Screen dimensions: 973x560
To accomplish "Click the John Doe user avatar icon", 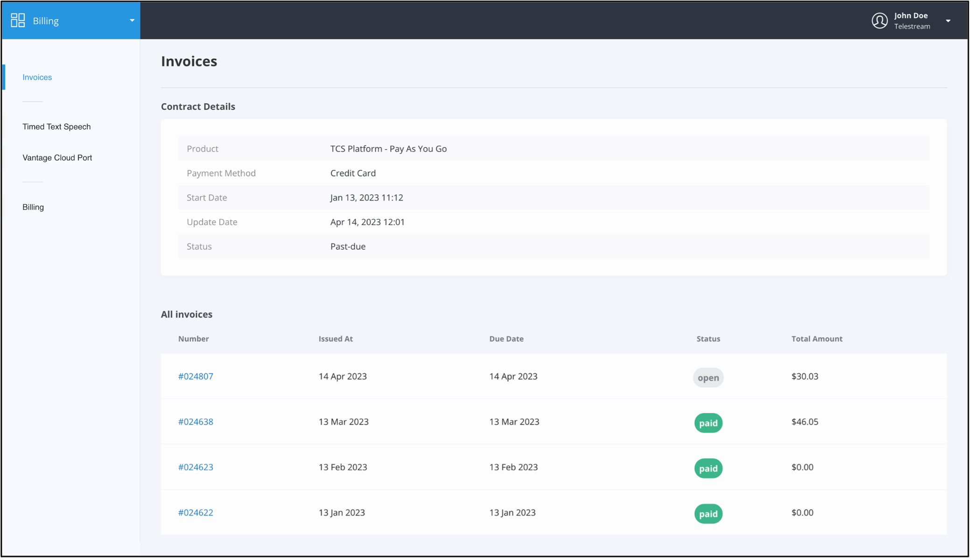I will 879,21.
